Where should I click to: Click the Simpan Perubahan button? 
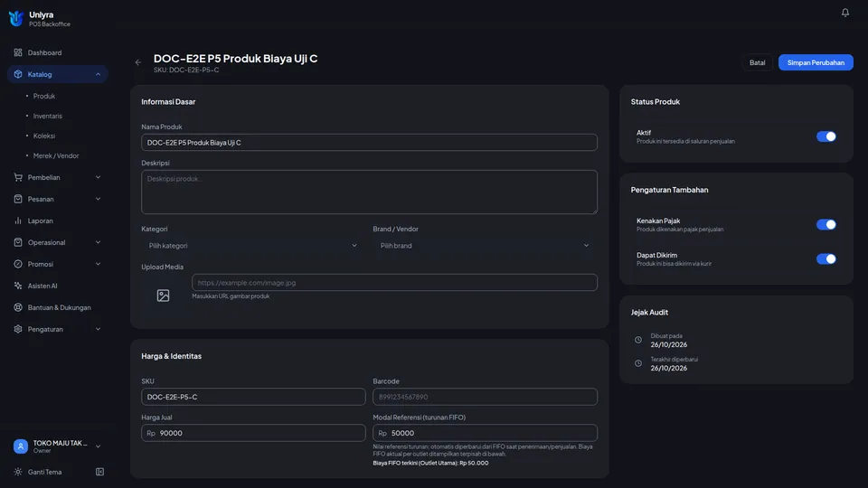[816, 62]
